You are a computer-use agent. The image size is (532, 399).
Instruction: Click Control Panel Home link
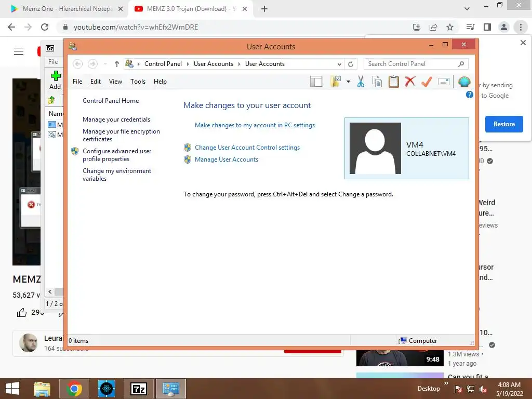pyautogui.click(x=111, y=101)
